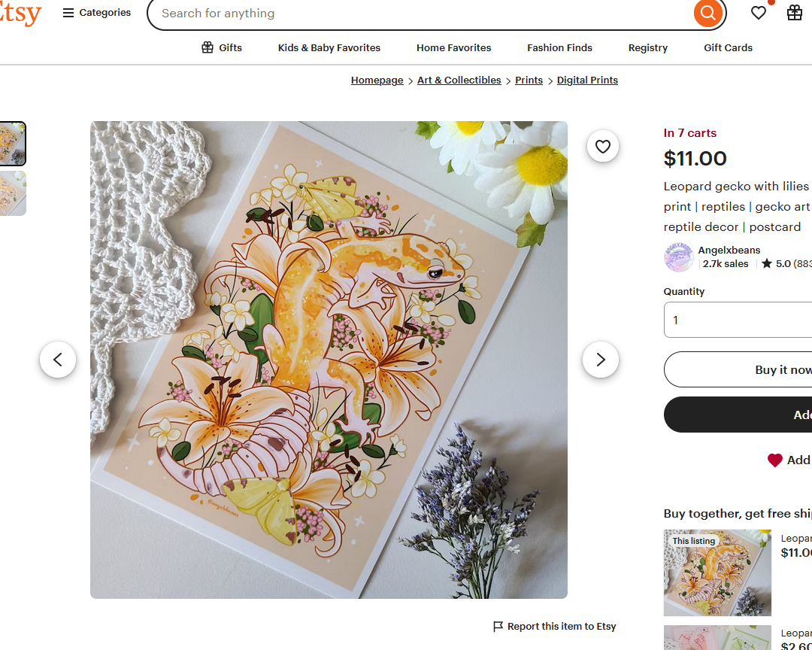Open the Categories menu

[x=97, y=13]
